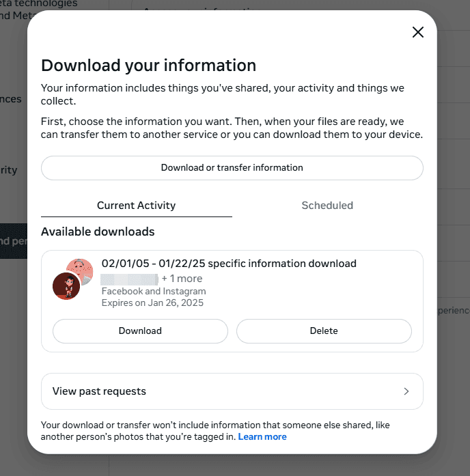This screenshot has width=470, height=476.
Task: Open the Scheduled tab
Action: 327,205
